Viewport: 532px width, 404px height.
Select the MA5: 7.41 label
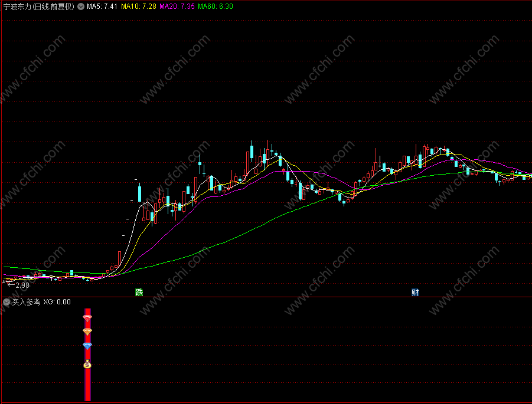click(x=102, y=6)
